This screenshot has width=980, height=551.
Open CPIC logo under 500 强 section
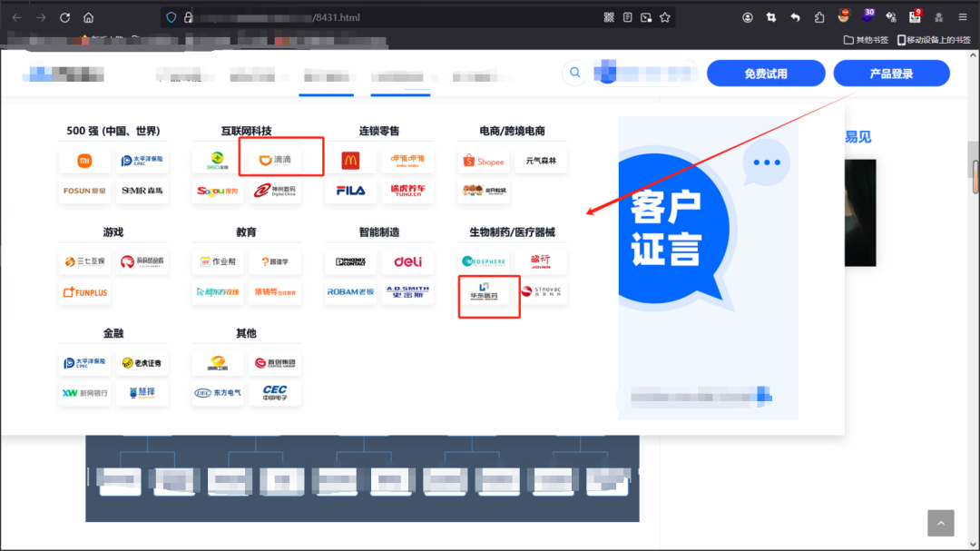click(142, 161)
